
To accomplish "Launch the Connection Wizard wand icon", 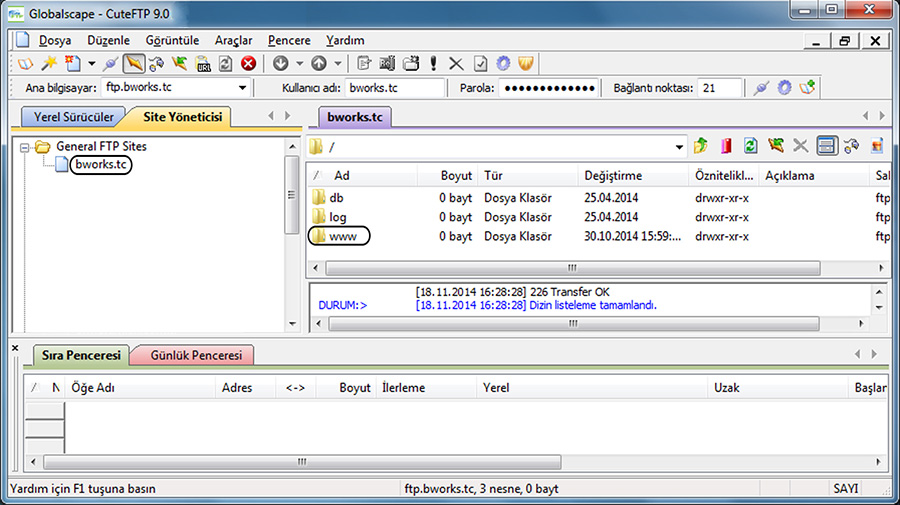I will (x=49, y=64).
